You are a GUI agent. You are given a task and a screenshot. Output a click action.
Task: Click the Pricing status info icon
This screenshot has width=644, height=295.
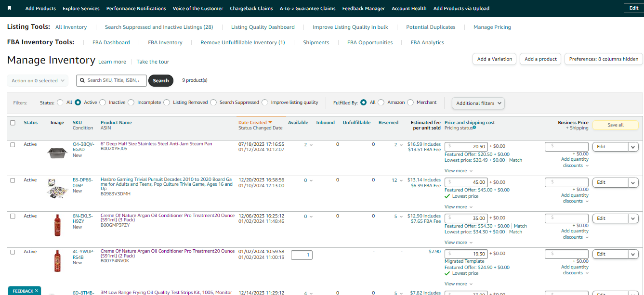pos(474,128)
